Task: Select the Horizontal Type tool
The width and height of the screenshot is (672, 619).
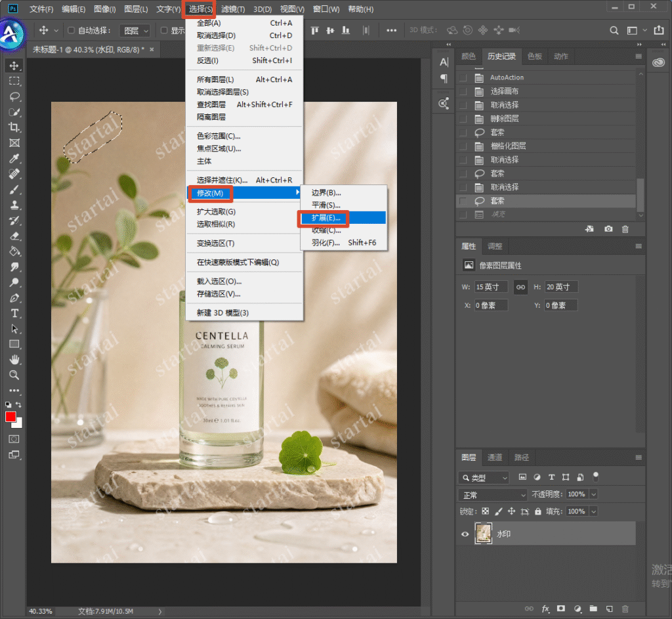Action: click(x=14, y=313)
